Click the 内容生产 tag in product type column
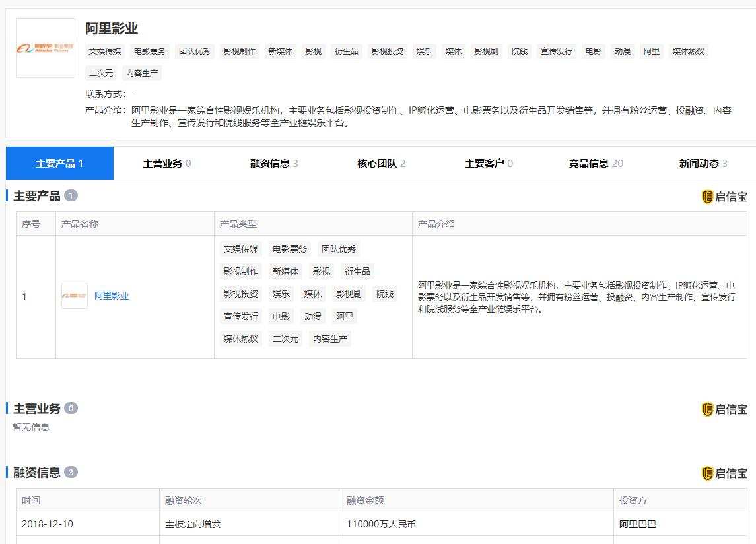Viewport: 756px width, 544px height. [329, 339]
